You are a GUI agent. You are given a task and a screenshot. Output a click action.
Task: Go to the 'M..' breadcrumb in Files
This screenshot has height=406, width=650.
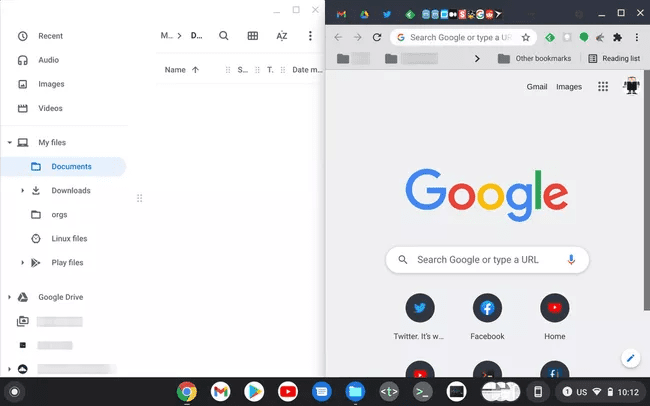click(167, 36)
